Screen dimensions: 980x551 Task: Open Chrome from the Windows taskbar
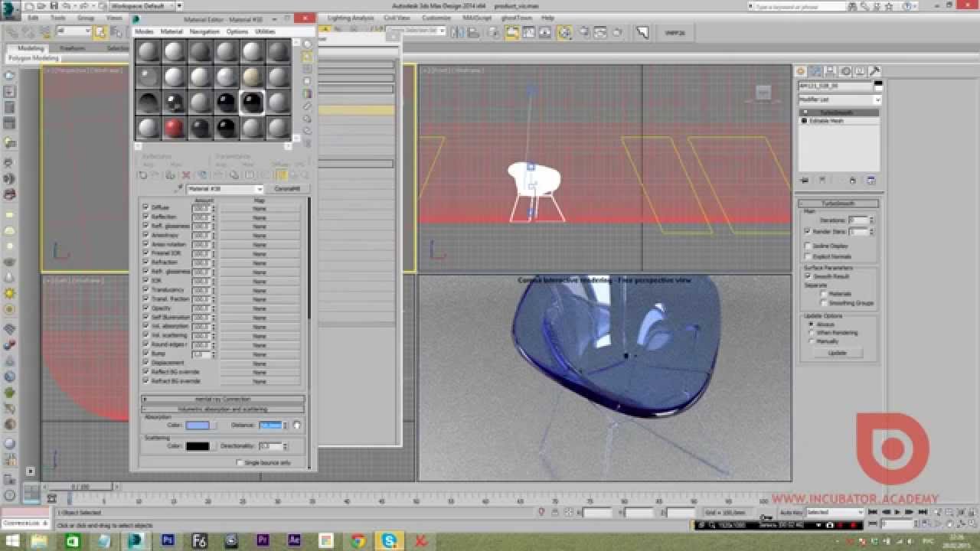coord(358,541)
